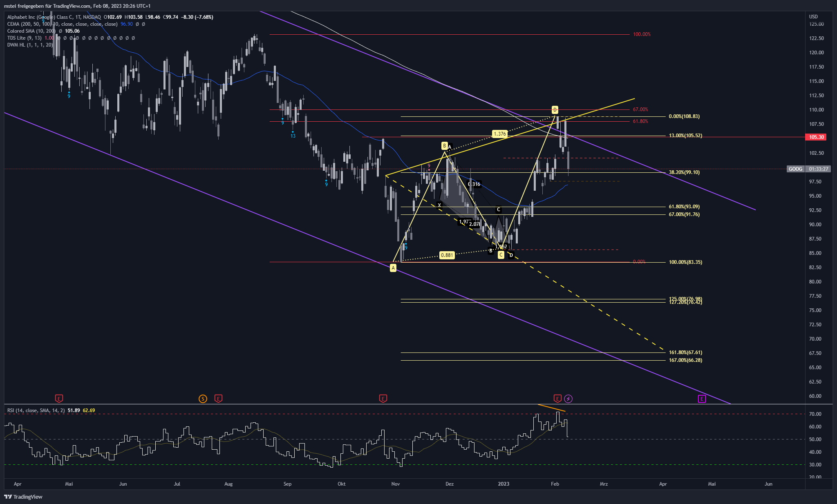Screen dimensions: 837x504
Task: Click the 30.00 RSI axis value
Action: click(x=815, y=465)
